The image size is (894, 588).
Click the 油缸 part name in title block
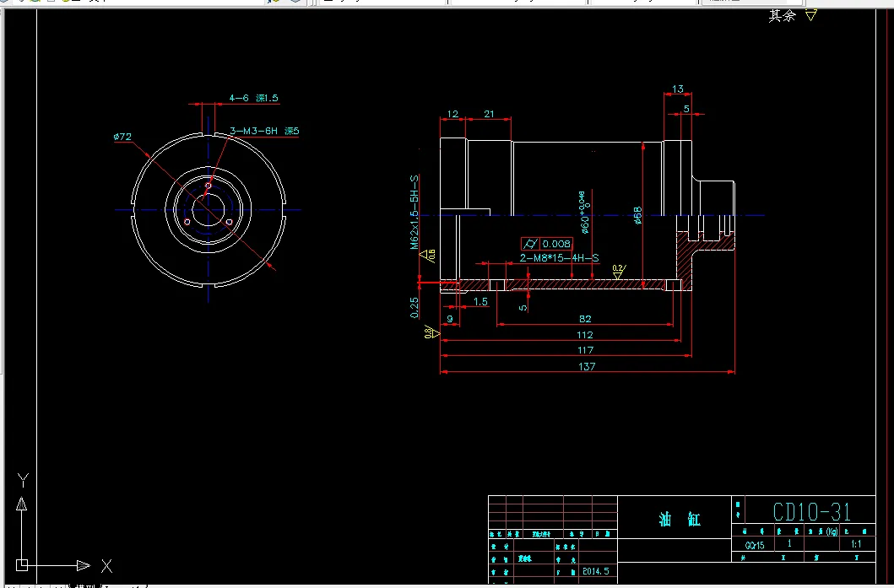679,519
